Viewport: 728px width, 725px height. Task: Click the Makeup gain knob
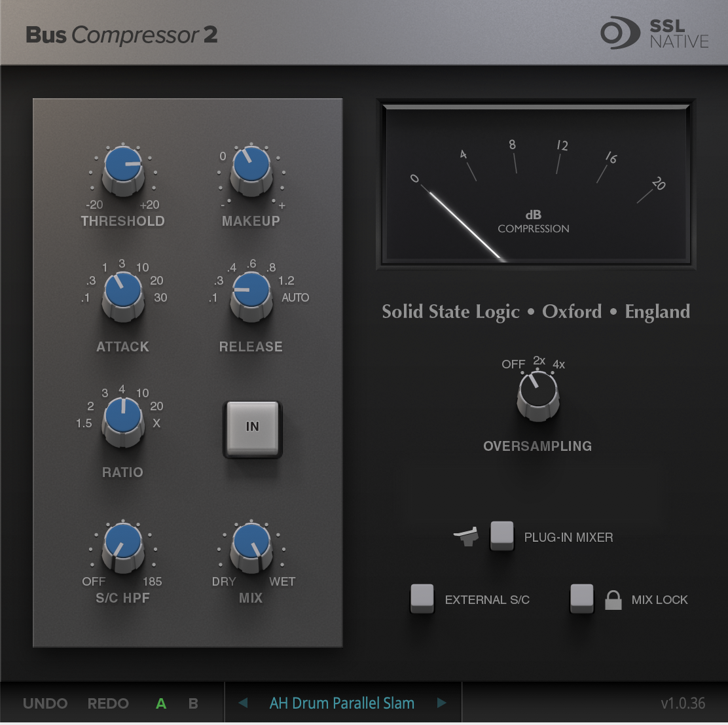point(251,170)
